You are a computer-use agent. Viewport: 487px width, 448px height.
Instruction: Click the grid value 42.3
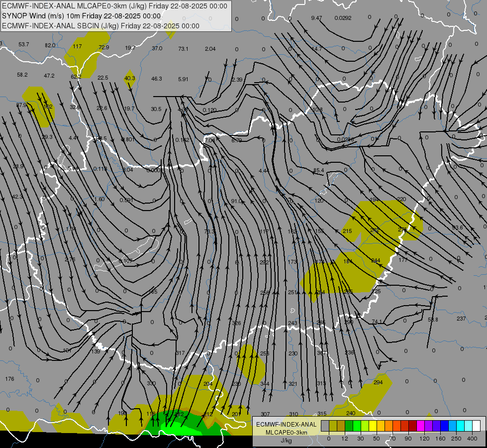point(17,197)
